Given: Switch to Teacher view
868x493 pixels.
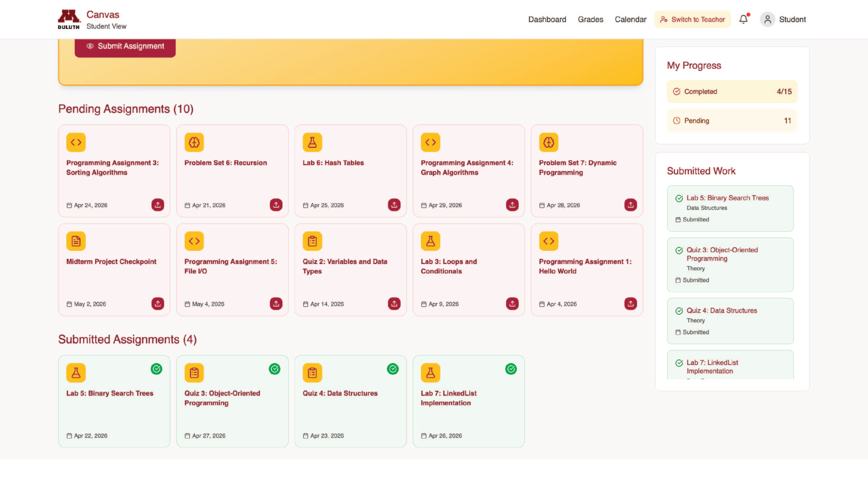Looking at the screenshot, I should pyautogui.click(x=692, y=19).
